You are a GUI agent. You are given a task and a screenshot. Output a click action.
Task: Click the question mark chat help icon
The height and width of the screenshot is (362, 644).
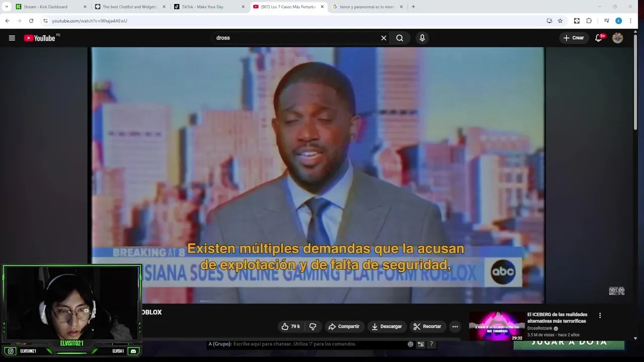tap(431, 344)
